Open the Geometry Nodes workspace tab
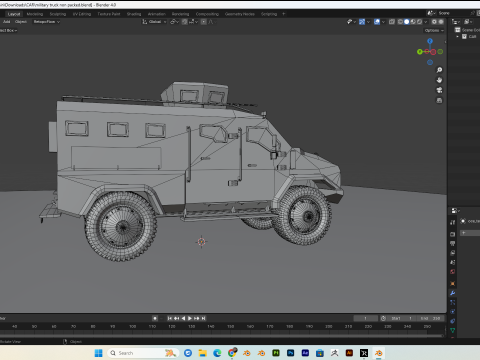Viewport: 480px width, 360px height. click(x=240, y=14)
